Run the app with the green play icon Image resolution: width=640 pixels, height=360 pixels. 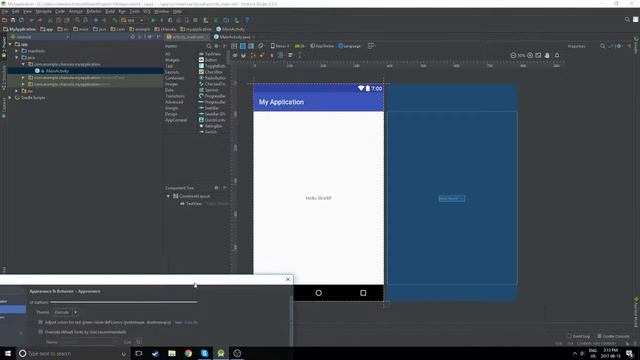153,20
